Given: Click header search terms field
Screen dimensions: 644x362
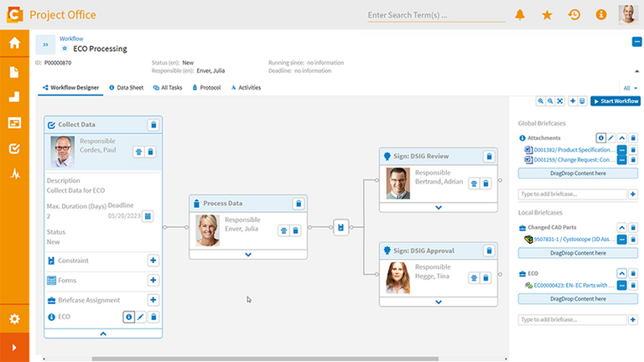Looking at the screenshot, I should 436,15.
